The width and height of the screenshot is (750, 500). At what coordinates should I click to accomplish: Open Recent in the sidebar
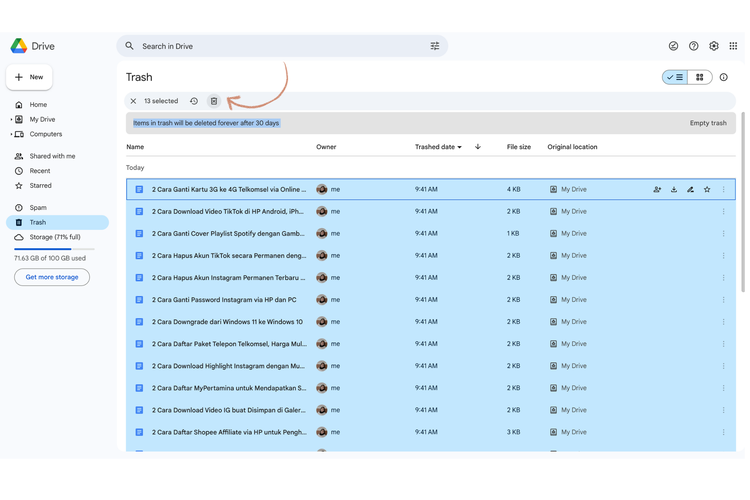(x=40, y=171)
